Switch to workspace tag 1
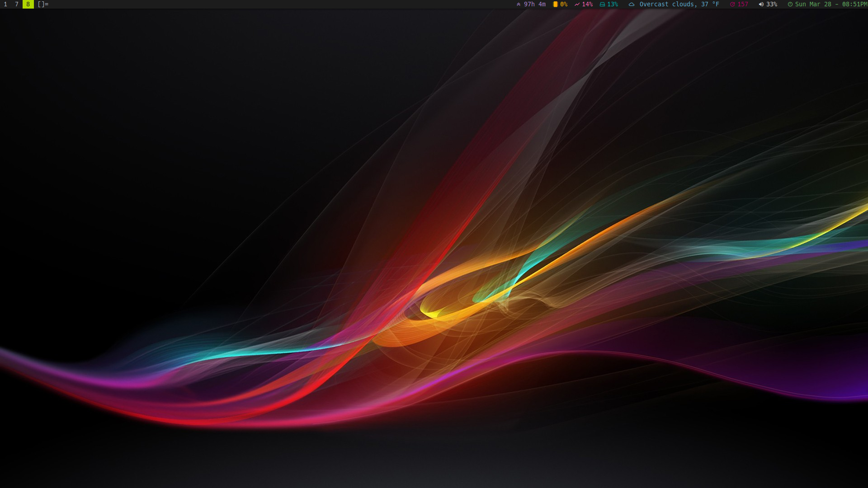The image size is (868, 488). point(5,4)
